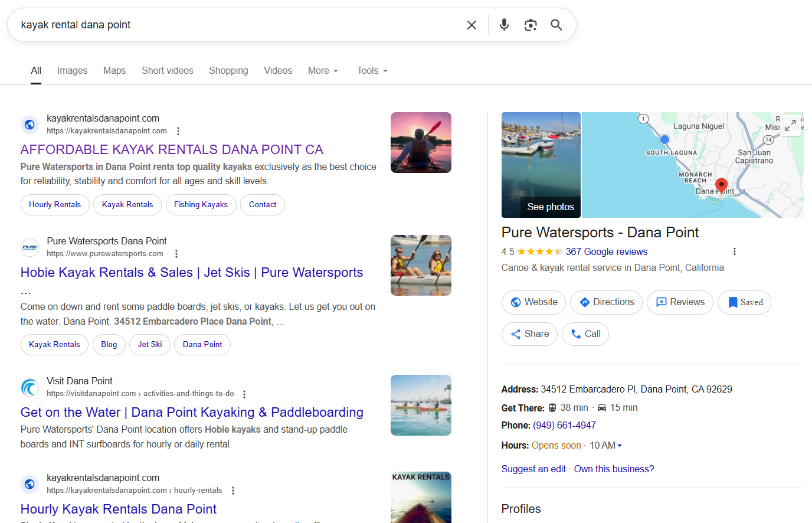
Task: Click the Laguna Niguel label on the map
Action: 699,126
